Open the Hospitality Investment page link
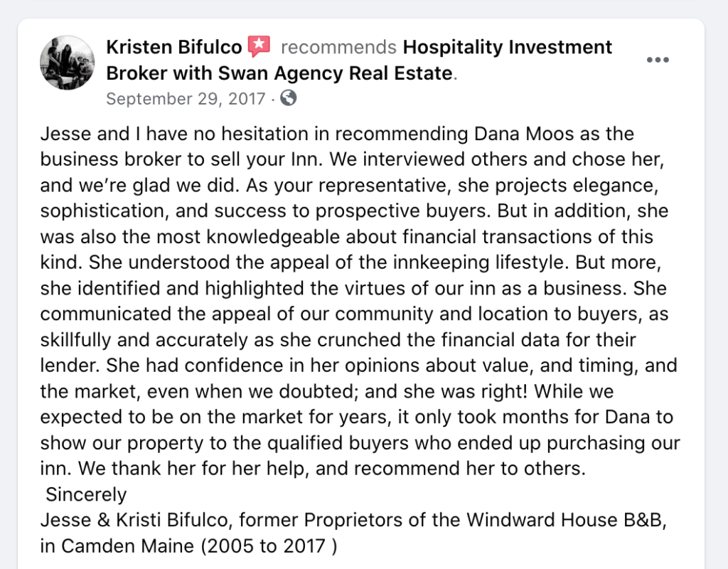This screenshot has height=569, width=728. pyautogui.click(x=508, y=47)
